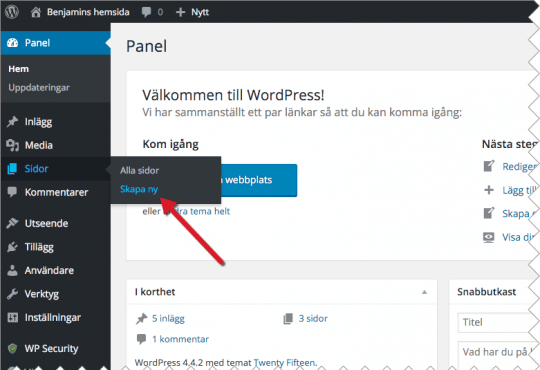
Task: Collapse the I korthet widget
Action: point(424,292)
